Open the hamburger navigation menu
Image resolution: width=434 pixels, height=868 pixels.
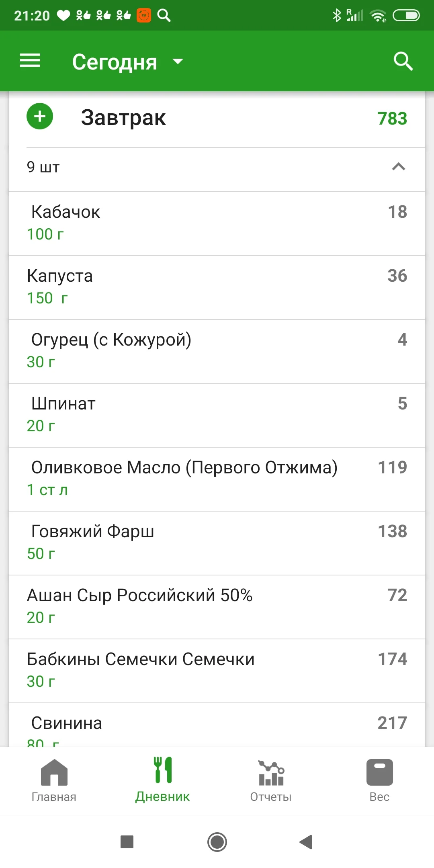30,61
